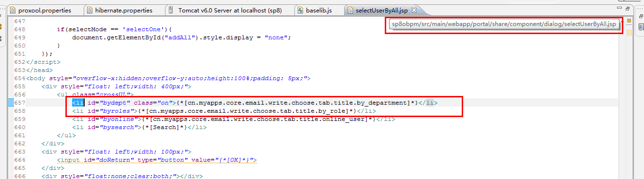Screen dimensions: 644x179
Task: Click the closing </script> tag line
Action: pyautogui.click(x=43, y=62)
